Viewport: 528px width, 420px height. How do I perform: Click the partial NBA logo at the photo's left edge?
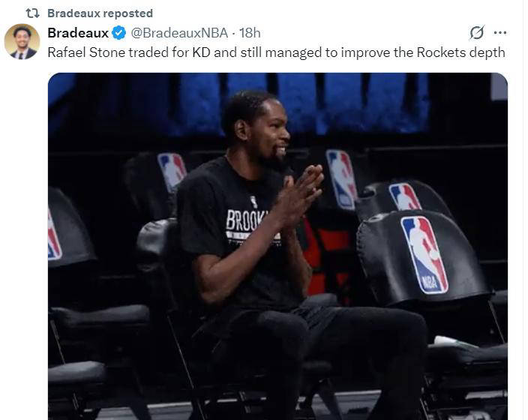tap(54, 235)
